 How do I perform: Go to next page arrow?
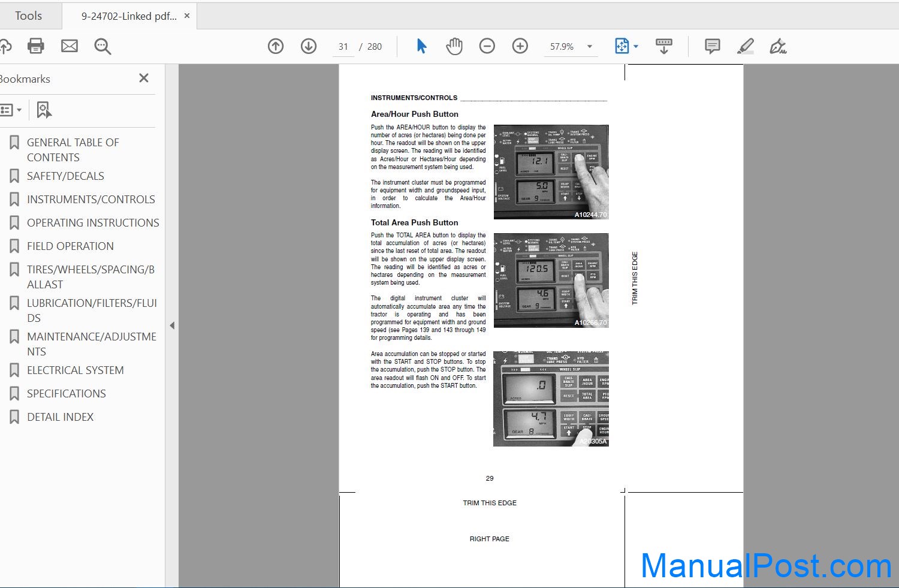309,46
